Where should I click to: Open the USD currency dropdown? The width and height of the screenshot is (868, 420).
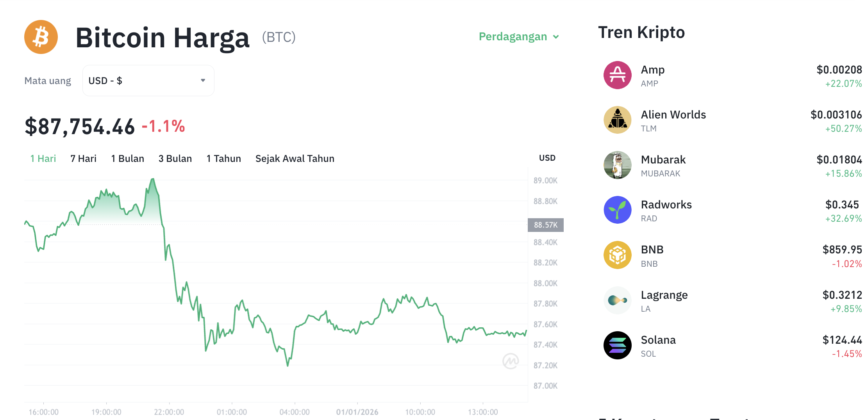[148, 80]
